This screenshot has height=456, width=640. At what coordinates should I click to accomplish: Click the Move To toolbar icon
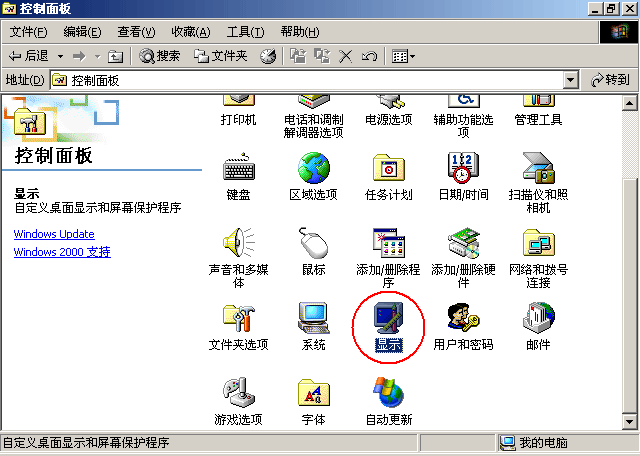(298, 56)
